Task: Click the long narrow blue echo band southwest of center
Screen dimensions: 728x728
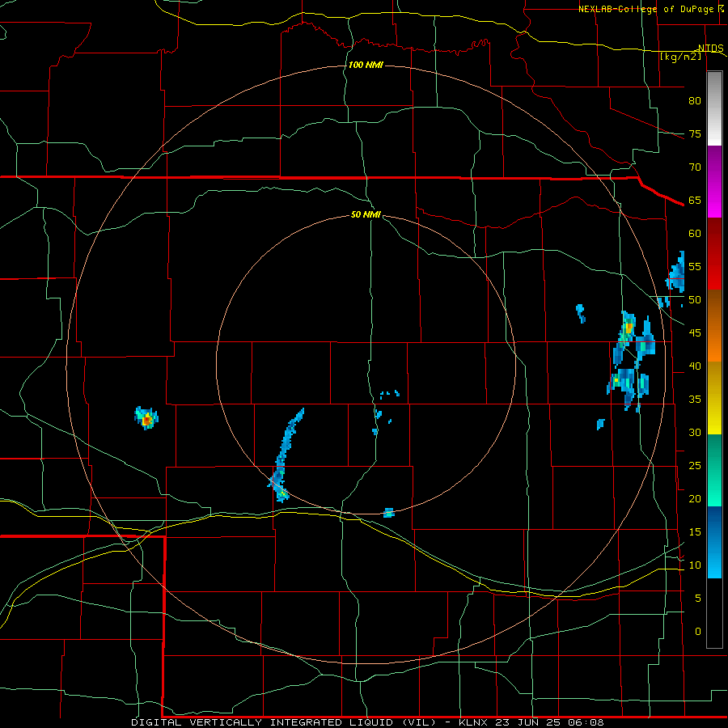Action: (x=285, y=455)
